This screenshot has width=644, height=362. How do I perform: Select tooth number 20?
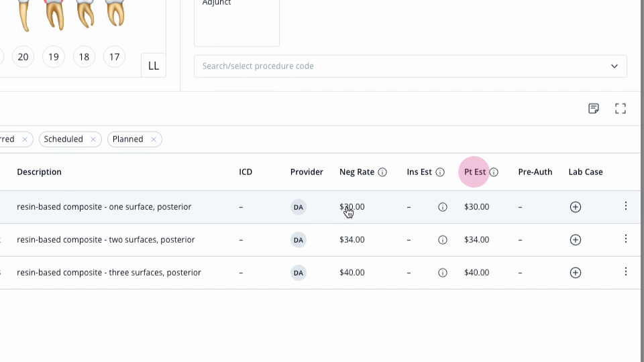pyautogui.click(x=23, y=56)
